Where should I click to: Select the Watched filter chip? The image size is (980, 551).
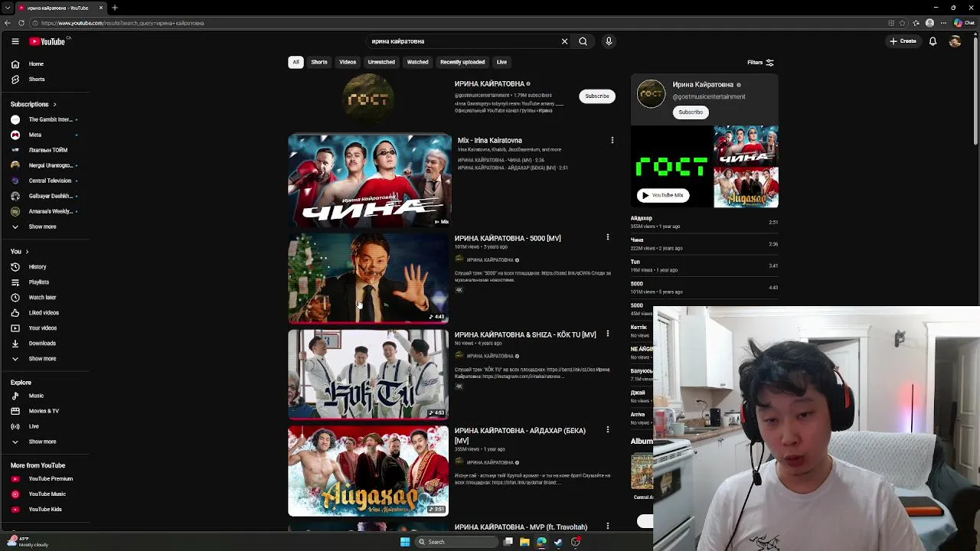point(417,62)
